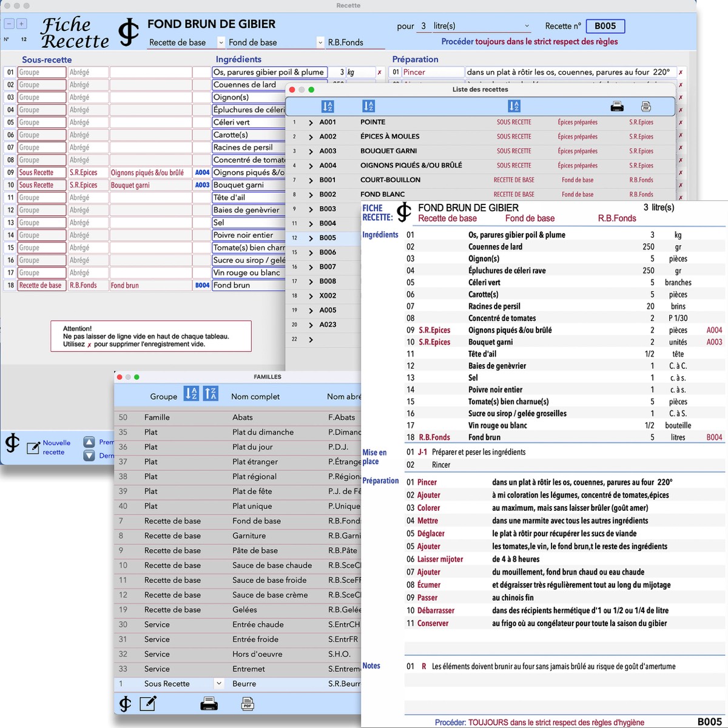Viewport: 728px width, 728px height.
Task: Export FAMILLES list to PDF
Action: pos(248,704)
